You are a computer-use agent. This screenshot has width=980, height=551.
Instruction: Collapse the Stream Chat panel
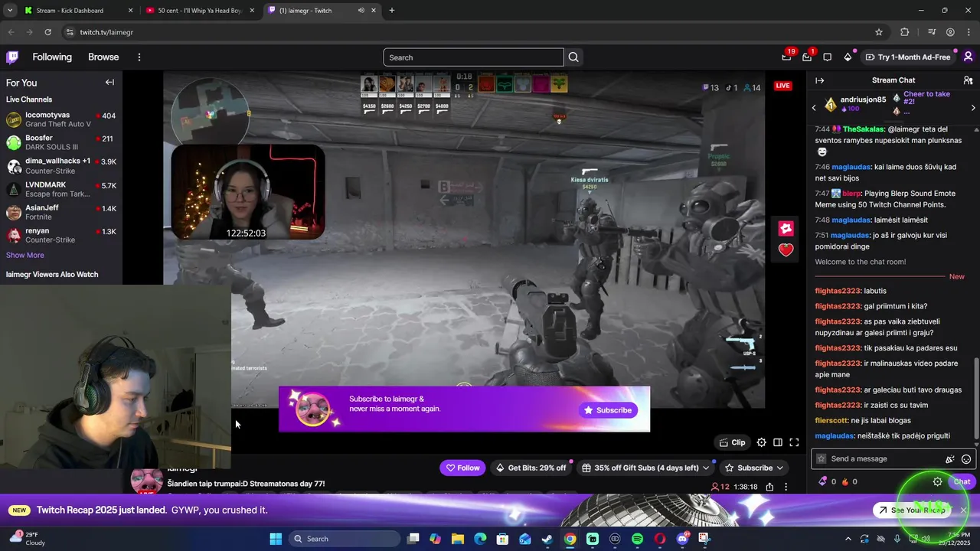point(820,80)
